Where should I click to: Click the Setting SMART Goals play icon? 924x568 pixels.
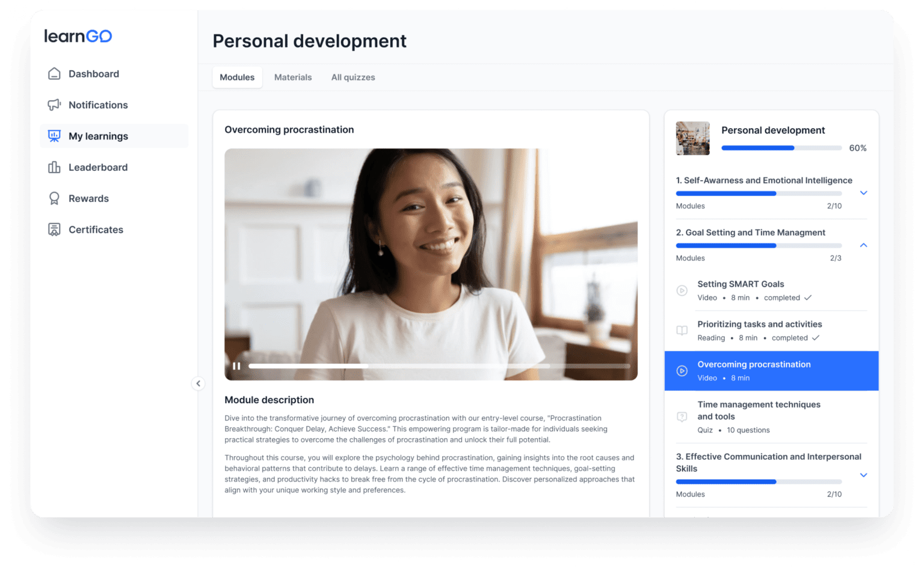[682, 291]
